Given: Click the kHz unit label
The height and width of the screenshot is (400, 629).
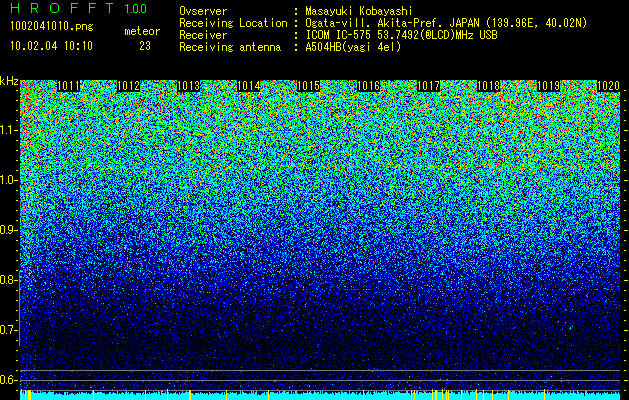Looking at the screenshot, I should [x=9, y=81].
